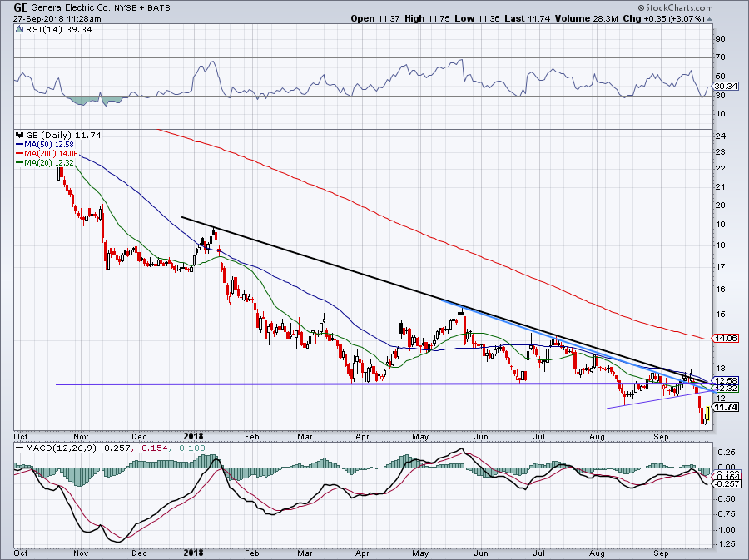The image size is (749, 560).
Task: Click the General Electric Co. company name
Action: point(71,8)
